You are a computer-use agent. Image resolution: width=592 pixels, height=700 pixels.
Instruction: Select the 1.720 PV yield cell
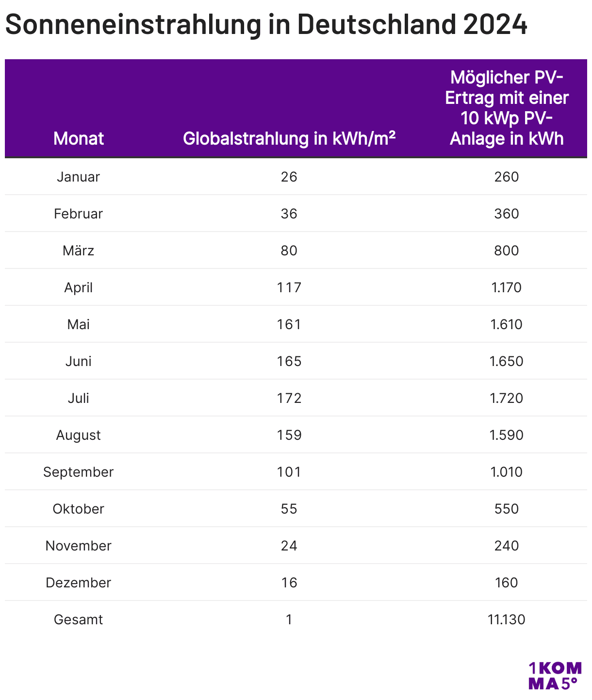507,398
